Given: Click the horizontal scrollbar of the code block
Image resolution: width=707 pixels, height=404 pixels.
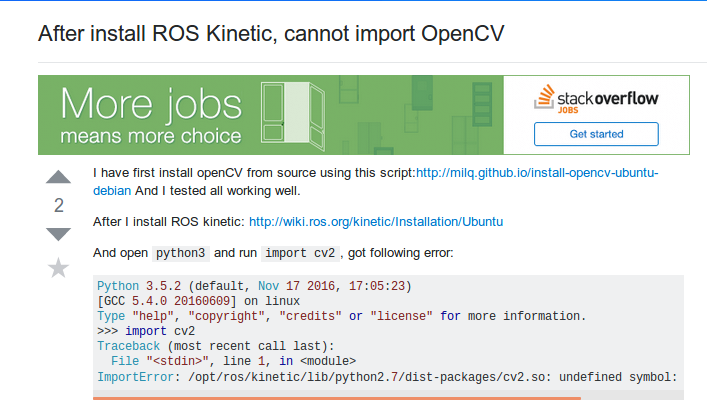Looking at the screenshot, I should pos(337,398).
